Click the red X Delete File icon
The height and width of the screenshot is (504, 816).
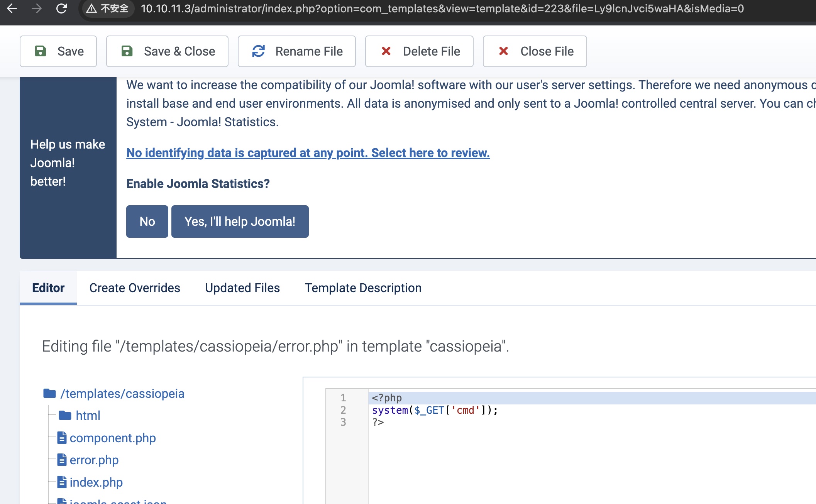pyautogui.click(x=386, y=51)
